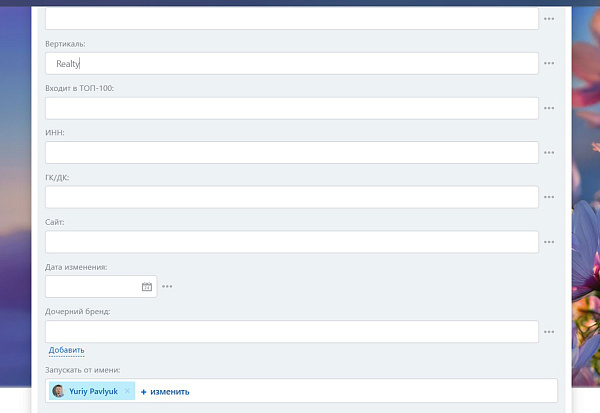Open options dots beside the topmost field
This screenshot has width=600, height=413.
click(549, 18)
